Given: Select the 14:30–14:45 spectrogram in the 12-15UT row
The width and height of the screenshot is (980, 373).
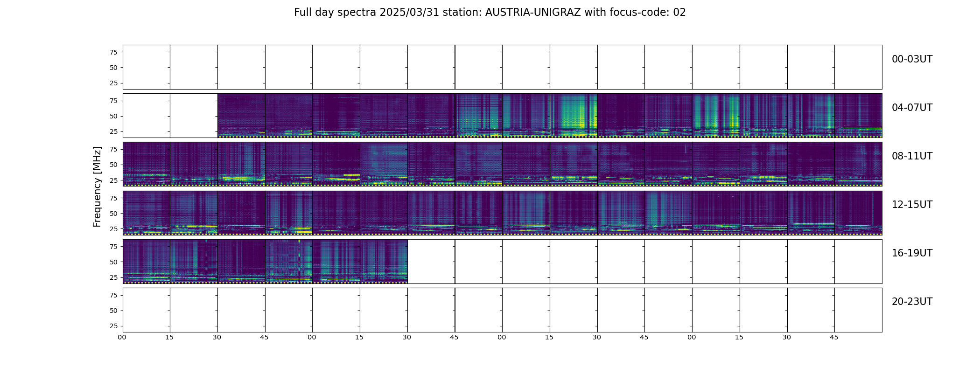Looking at the screenshot, I should 621,213.
